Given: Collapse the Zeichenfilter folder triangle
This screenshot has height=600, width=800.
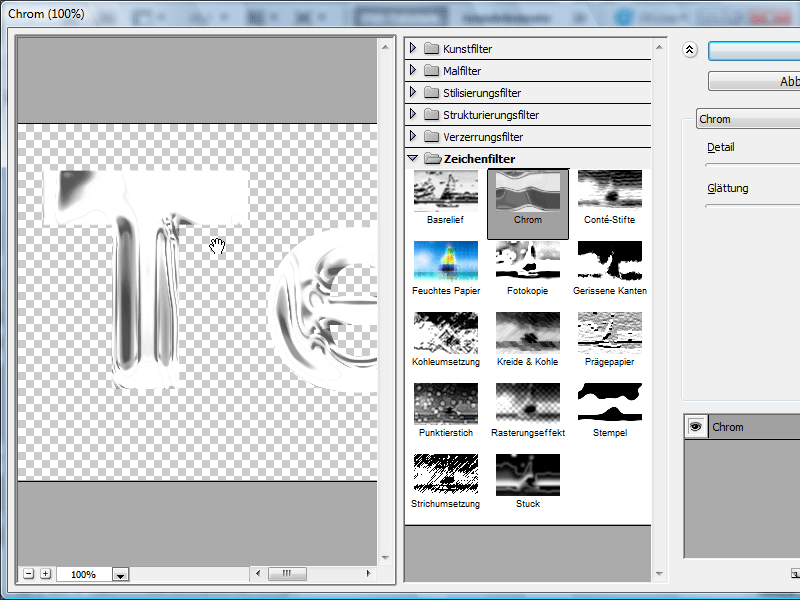Looking at the screenshot, I should pyautogui.click(x=413, y=158).
